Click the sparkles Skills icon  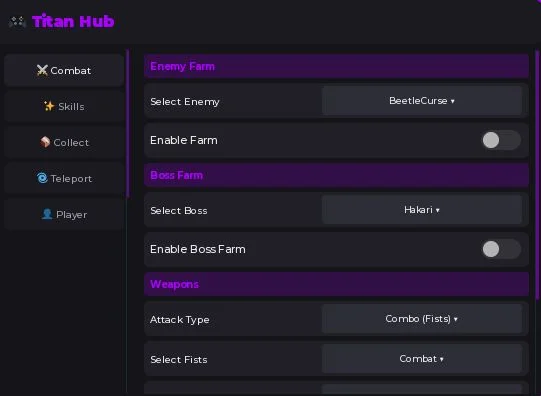(49, 106)
